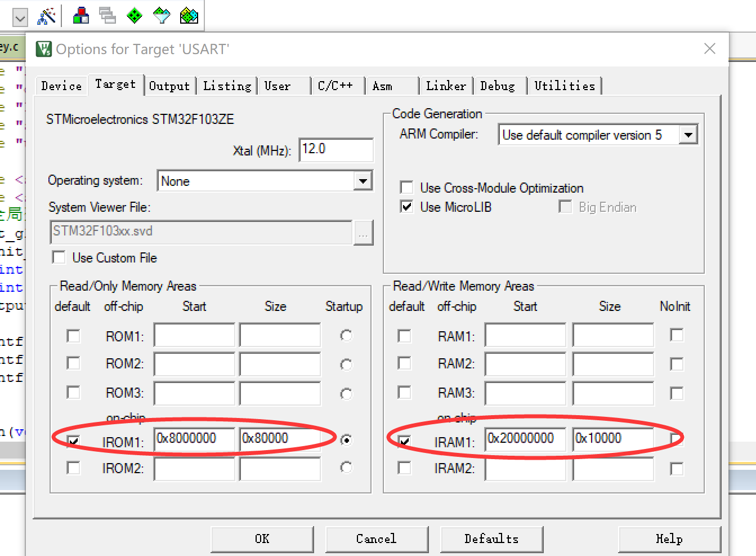Check the ROM1 default checkbox
The image size is (756, 556).
coord(73,336)
